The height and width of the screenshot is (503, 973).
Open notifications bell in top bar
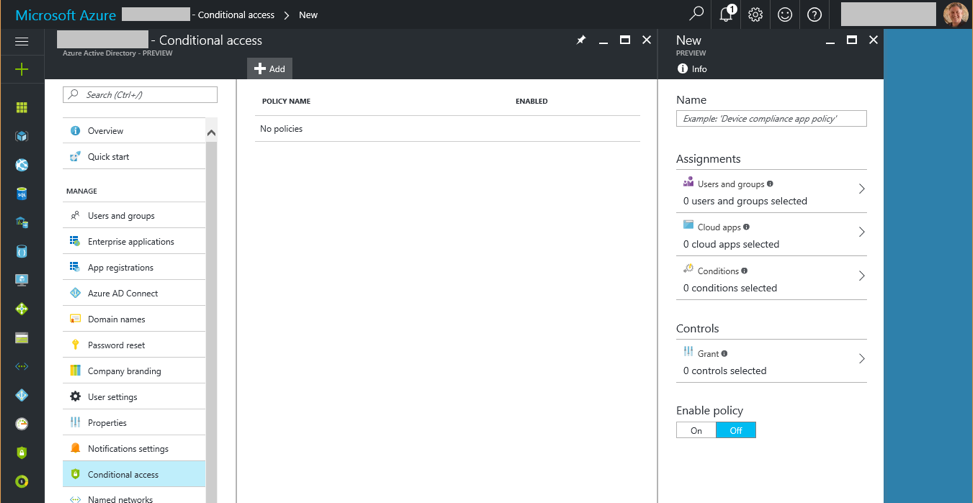point(726,14)
